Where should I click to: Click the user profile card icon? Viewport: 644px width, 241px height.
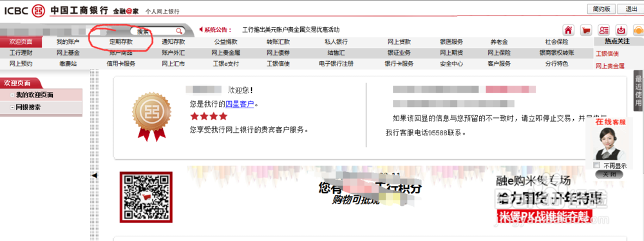(604, 30)
